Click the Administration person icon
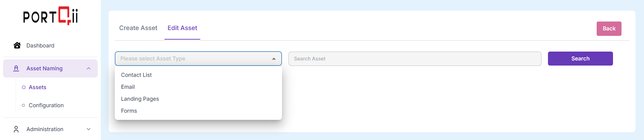The height and width of the screenshot is (140, 644). [16, 129]
